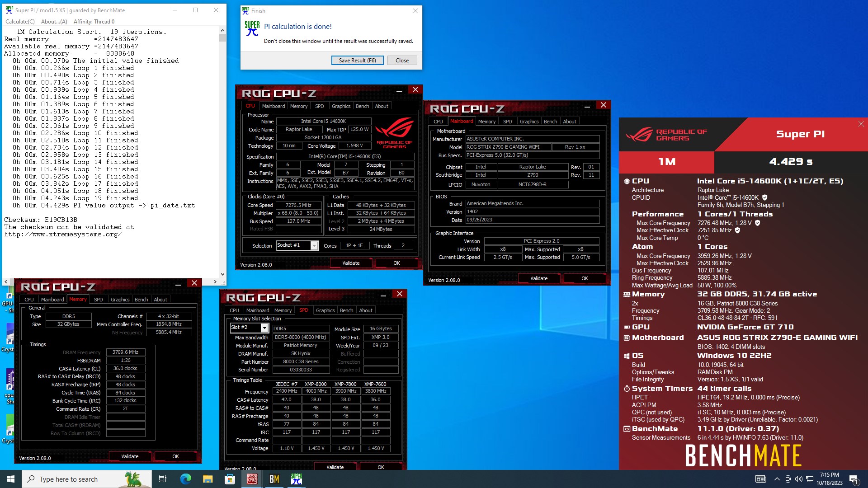This screenshot has height=488, width=868.
Task: Close the BenchMate Super PI result panel
Action: pyautogui.click(x=861, y=124)
